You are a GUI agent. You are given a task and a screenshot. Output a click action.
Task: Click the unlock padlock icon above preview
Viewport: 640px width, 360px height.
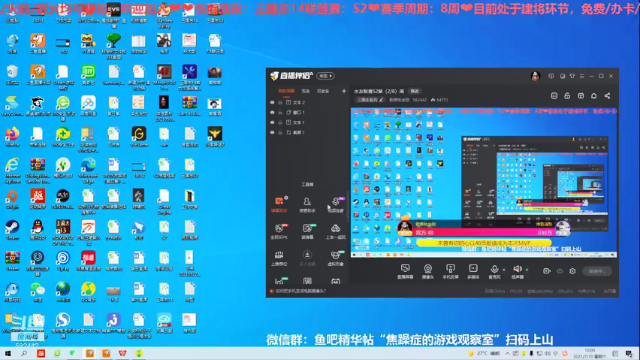[567, 96]
